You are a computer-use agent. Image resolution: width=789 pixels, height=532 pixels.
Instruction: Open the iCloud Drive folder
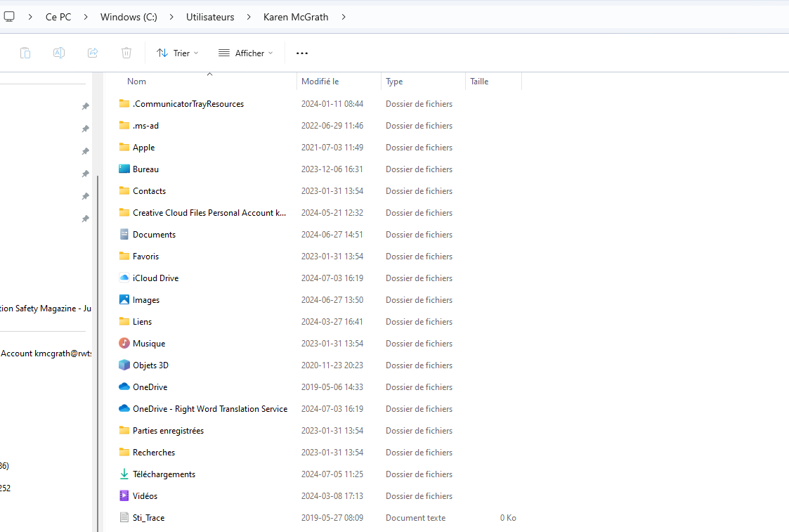coord(154,278)
